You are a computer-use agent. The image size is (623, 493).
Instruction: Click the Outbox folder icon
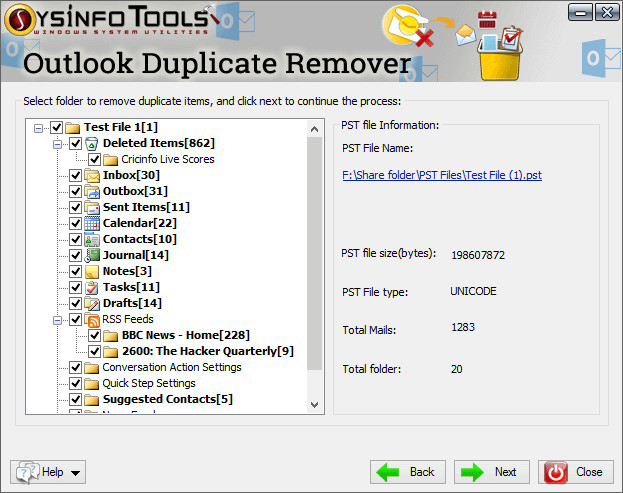[x=91, y=191]
